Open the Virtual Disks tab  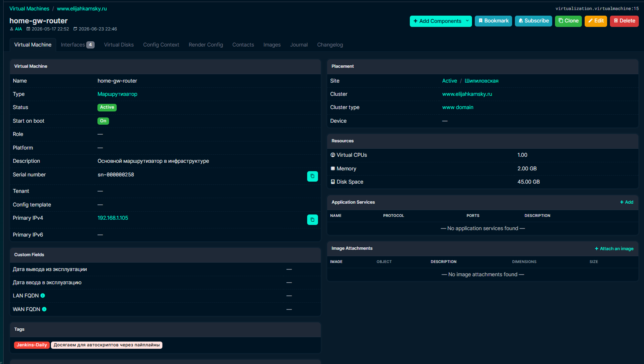[119, 45]
